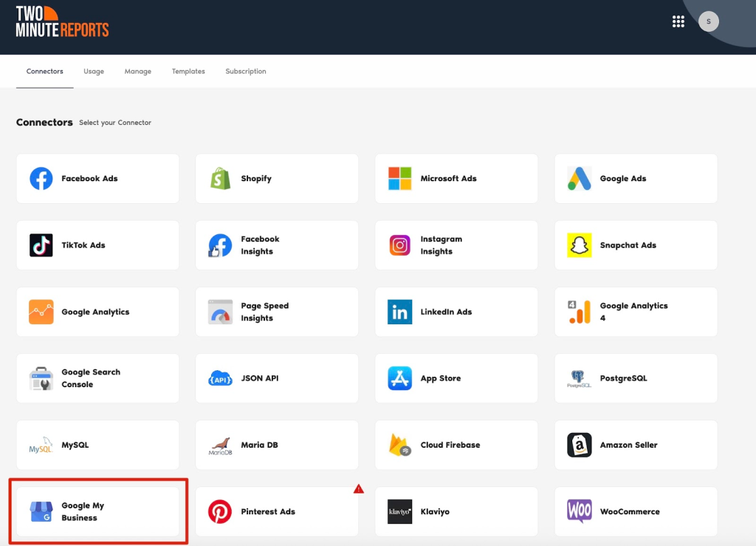
Task: Select the Facebook Insights thumbs-up icon
Action: [220, 245]
